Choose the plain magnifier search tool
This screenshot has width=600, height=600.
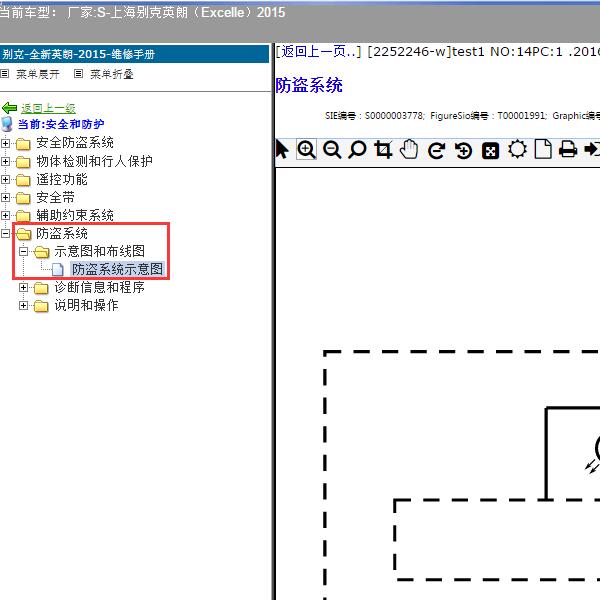click(357, 150)
